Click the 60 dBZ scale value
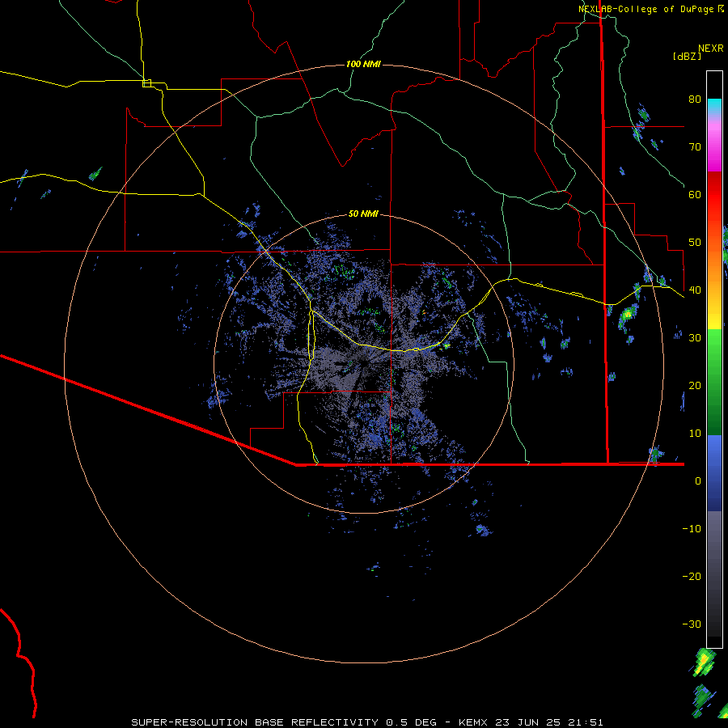Image resolution: width=728 pixels, height=728 pixels. coord(695,195)
